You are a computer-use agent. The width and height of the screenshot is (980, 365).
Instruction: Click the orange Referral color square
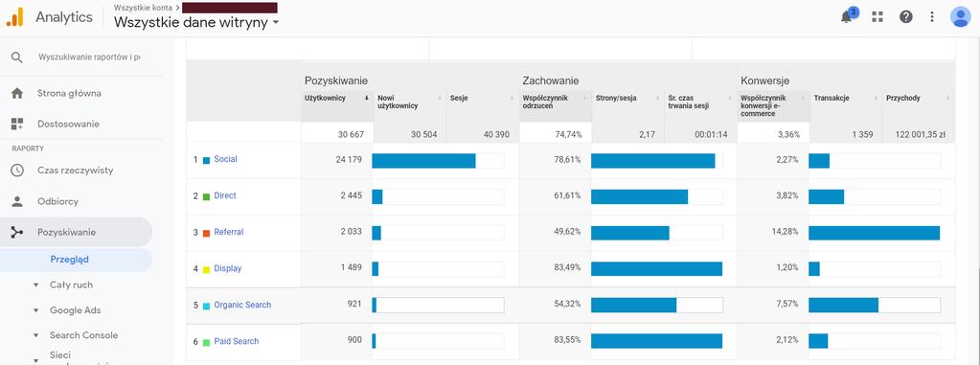click(206, 233)
